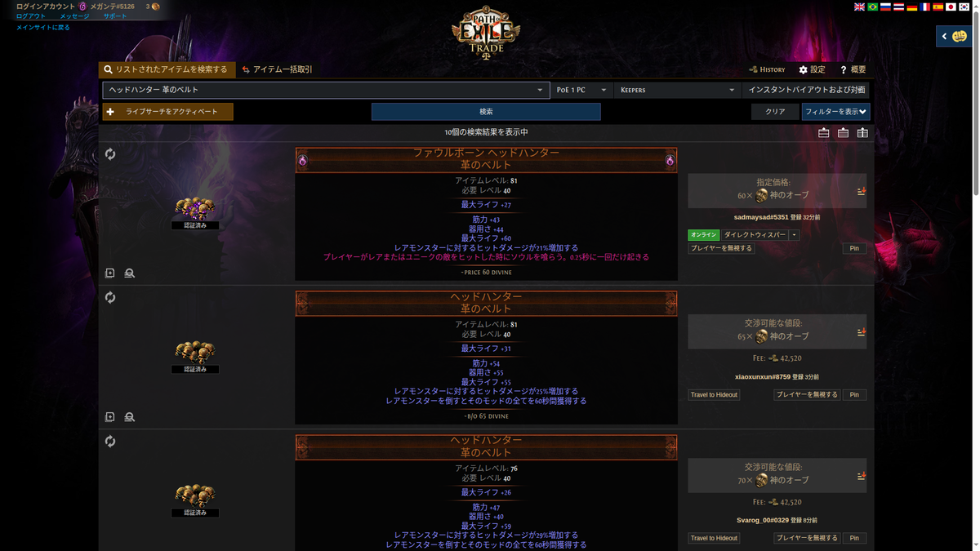980x551 pixels.
Task: Expand arrow beside ダイレクトウィスパー button
Action: coord(794,235)
